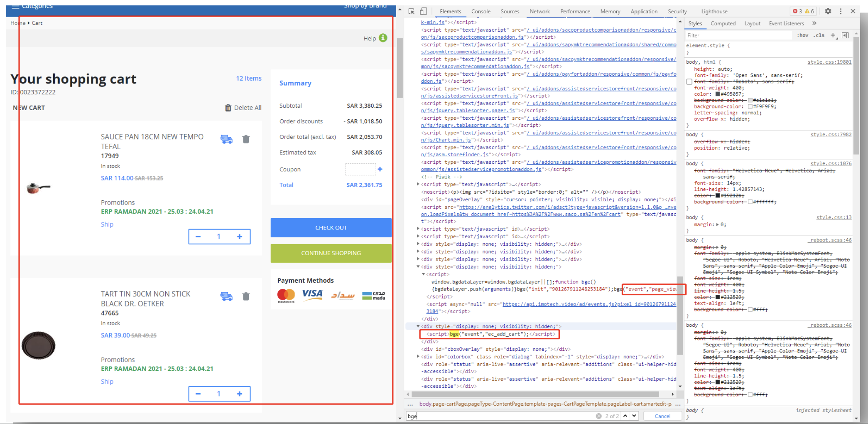This screenshot has height=424, width=868.
Task: Click the CONTINUE SHOPPING button
Action: 331,253
